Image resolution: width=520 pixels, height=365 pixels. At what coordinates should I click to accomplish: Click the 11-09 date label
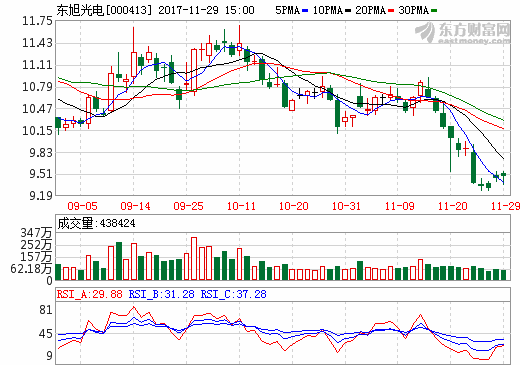coord(399,206)
